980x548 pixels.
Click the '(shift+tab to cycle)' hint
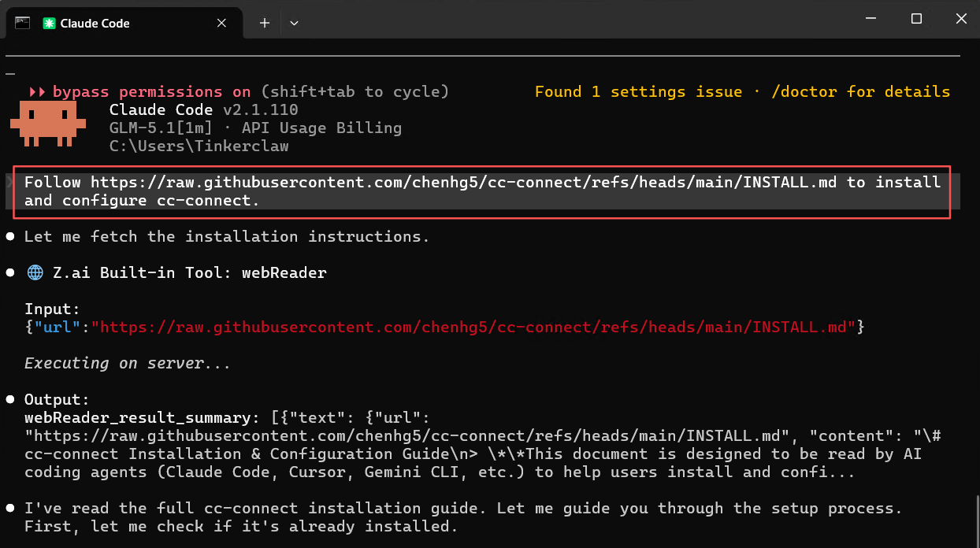click(x=355, y=91)
